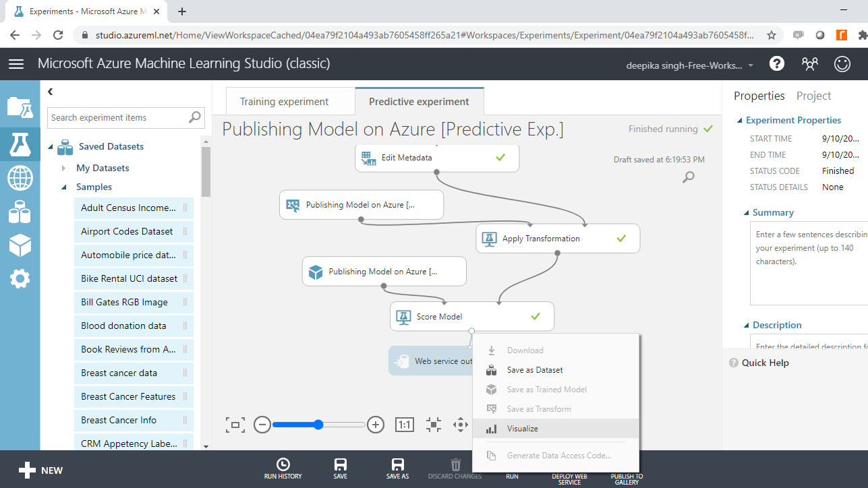Select Adult Census Income dataset
Screen dimensions: 868x488
pyautogui.click(x=134, y=208)
